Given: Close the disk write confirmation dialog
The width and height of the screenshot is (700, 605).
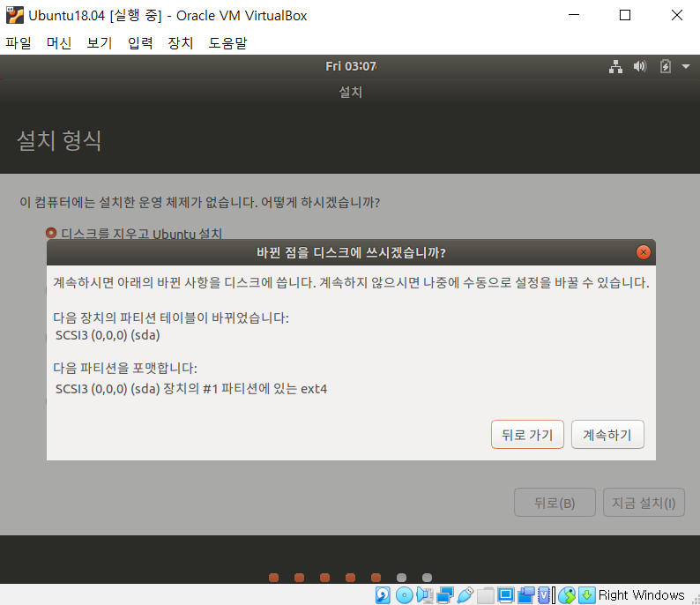Looking at the screenshot, I should point(643,252).
